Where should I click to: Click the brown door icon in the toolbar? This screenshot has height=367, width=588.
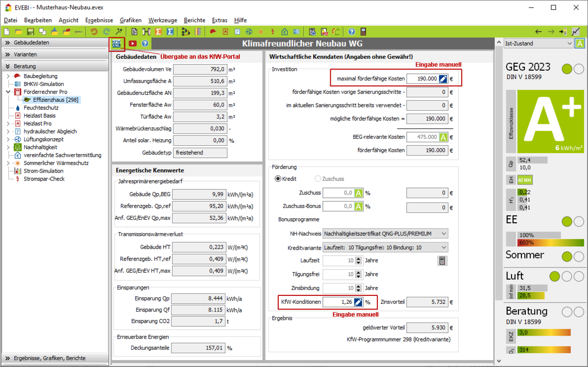click(x=363, y=31)
